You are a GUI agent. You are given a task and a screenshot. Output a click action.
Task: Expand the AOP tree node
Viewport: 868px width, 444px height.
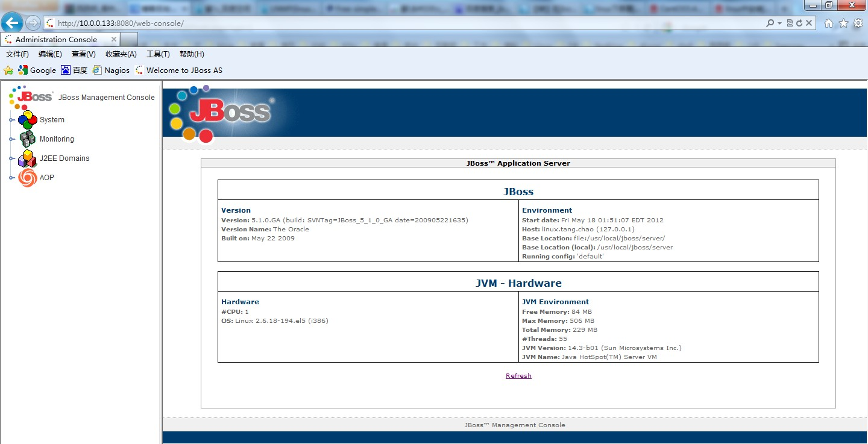coord(12,178)
